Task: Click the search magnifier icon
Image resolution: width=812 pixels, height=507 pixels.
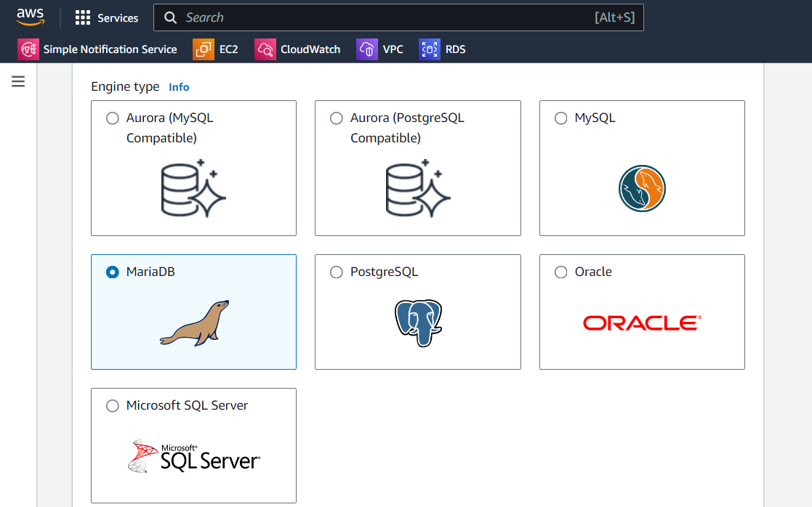Action: point(170,17)
